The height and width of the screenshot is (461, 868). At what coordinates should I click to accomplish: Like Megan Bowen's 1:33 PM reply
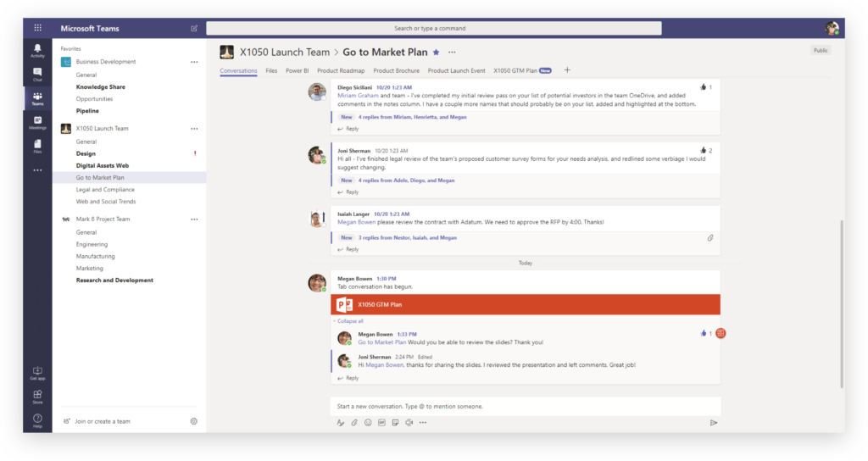[704, 333]
